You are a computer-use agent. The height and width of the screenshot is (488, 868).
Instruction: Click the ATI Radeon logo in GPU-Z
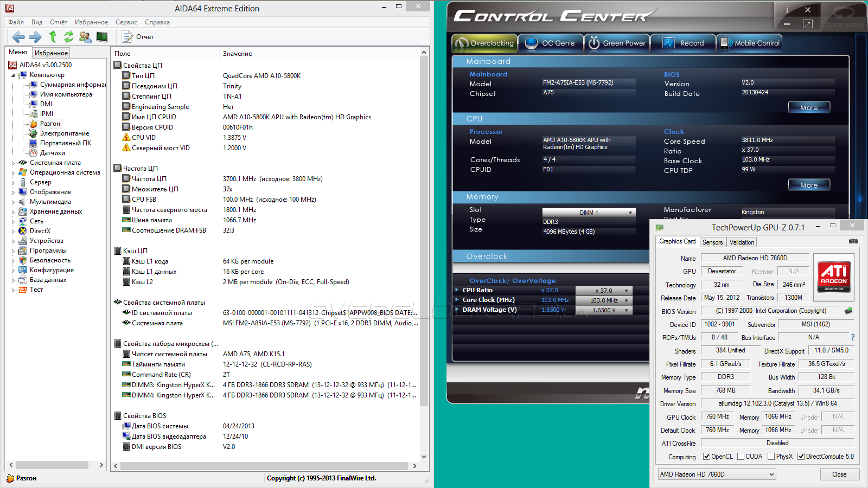tap(834, 277)
